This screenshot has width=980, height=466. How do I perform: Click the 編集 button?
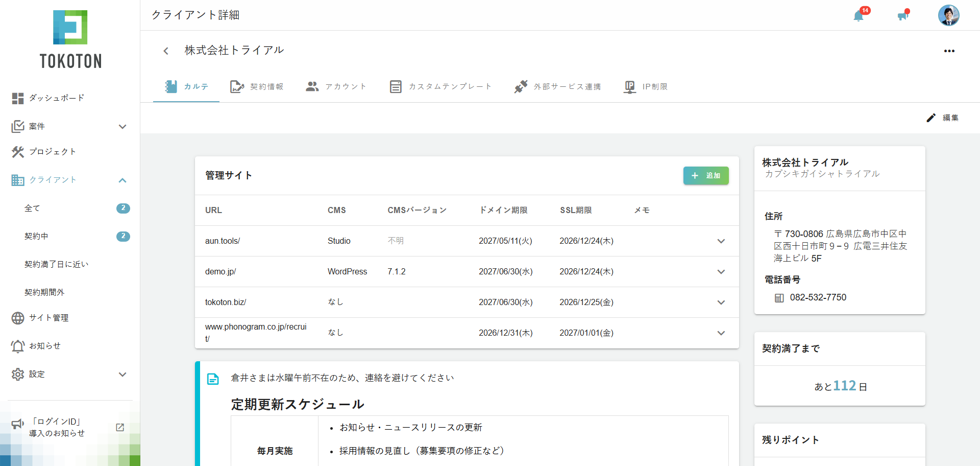pyautogui.click(x=942, y=118)
